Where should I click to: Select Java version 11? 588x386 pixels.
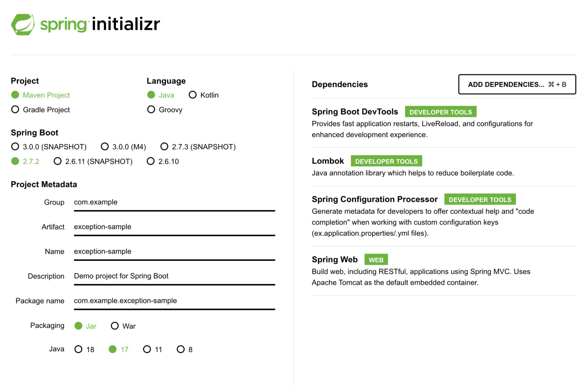pyautogui.click(x=147, y=349)
